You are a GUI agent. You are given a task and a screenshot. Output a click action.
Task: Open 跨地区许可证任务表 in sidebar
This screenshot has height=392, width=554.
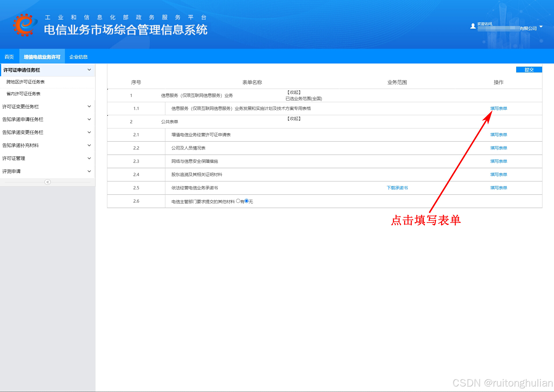[25, 82]
